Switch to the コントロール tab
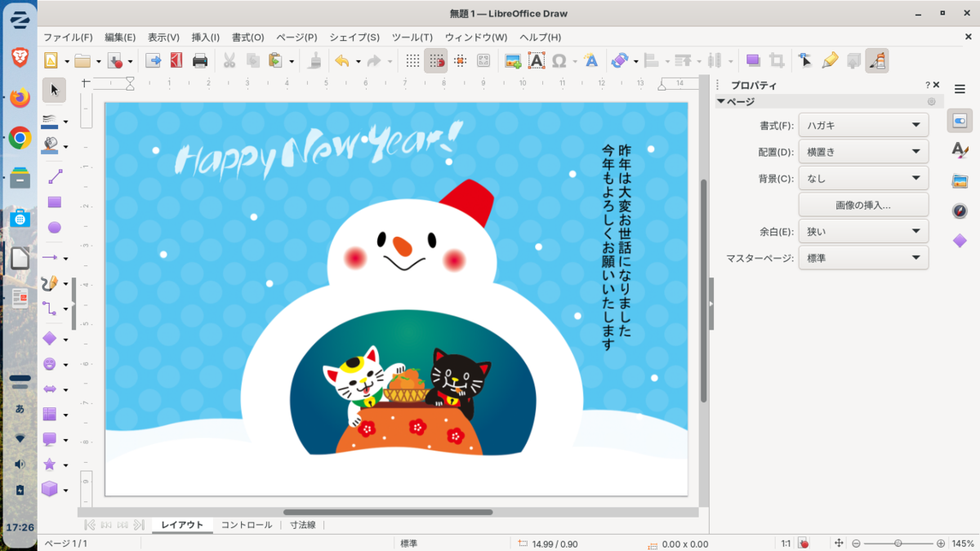Image resolution: width=980 pixels, height=551 pixels. click(x=247, y=525)
